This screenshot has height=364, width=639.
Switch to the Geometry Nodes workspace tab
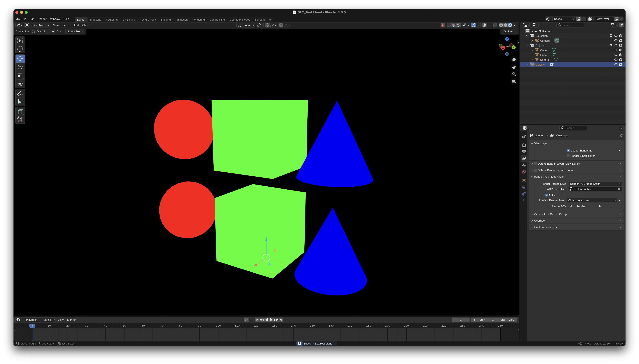click(240, 20)
